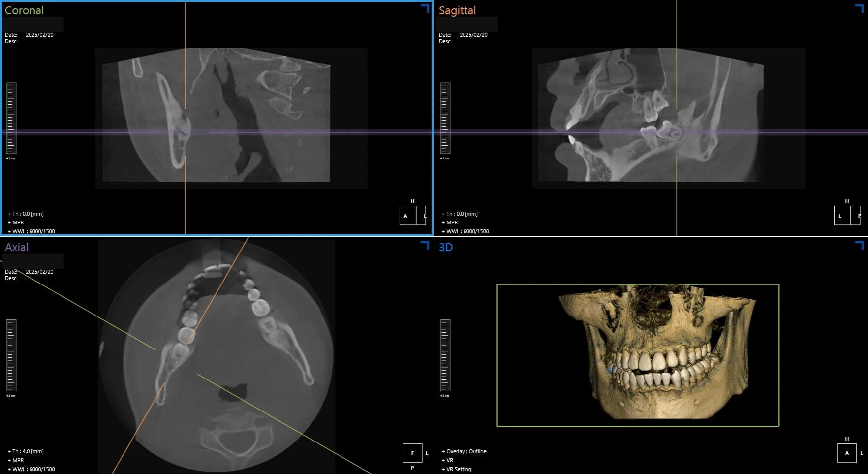868x474 pixels.
Task: Click the 3D pane maximize corner icon
Action: (x=859, y=245)
